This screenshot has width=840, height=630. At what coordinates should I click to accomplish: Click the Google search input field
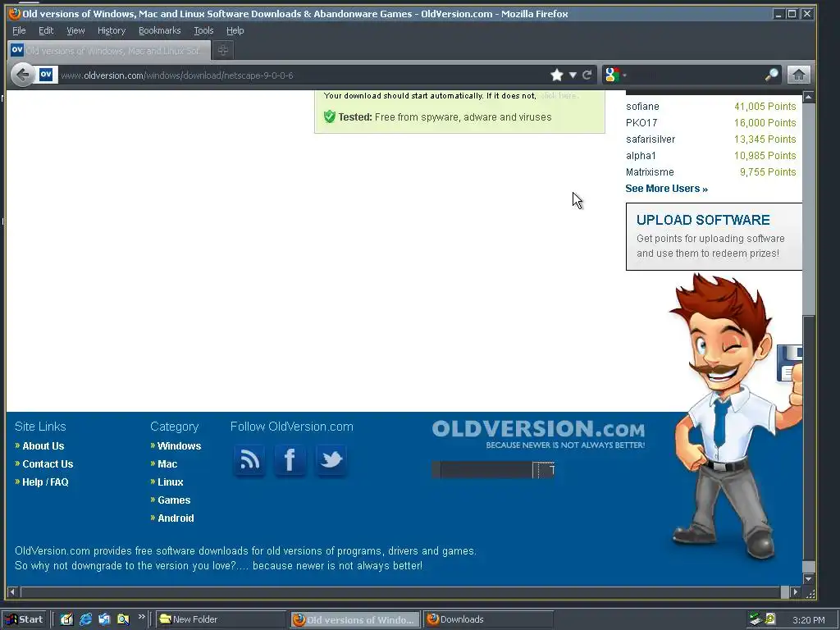[x=696, y=75]
